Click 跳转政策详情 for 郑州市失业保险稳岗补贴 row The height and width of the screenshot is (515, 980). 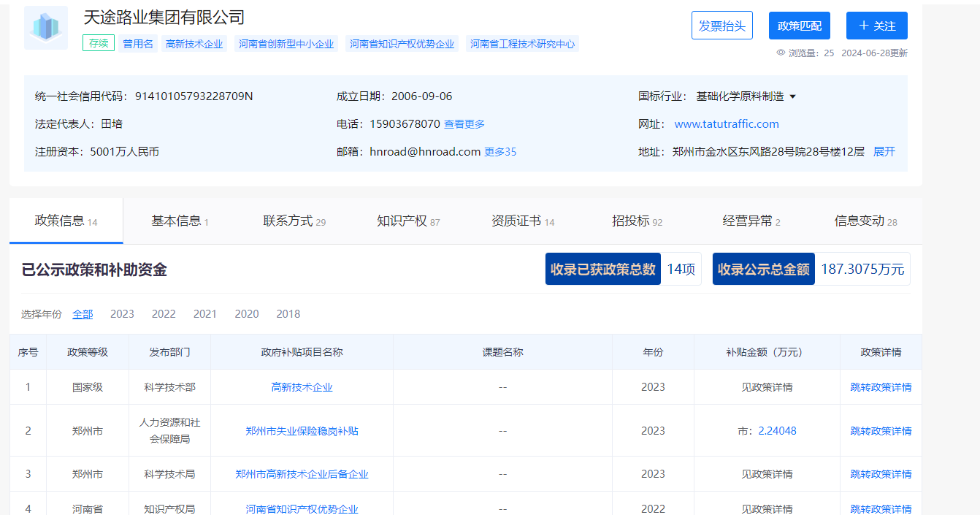(x=881, y=431)
